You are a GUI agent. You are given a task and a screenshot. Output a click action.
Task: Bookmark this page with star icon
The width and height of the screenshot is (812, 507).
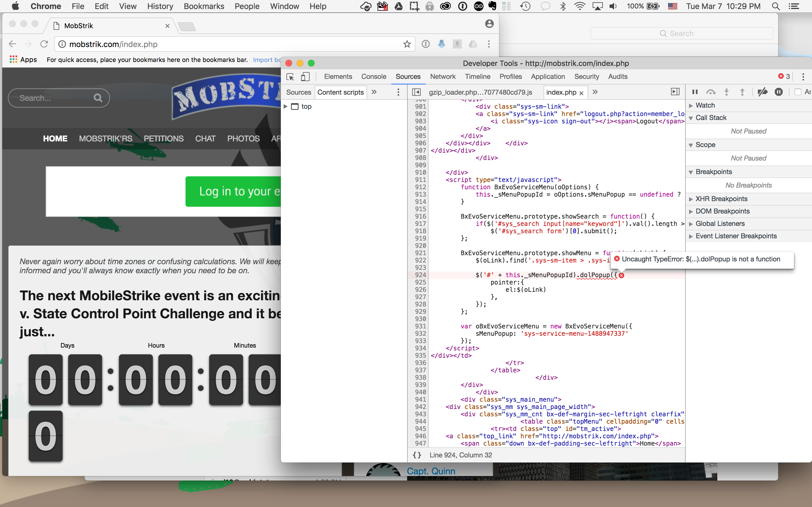[407, 44]
